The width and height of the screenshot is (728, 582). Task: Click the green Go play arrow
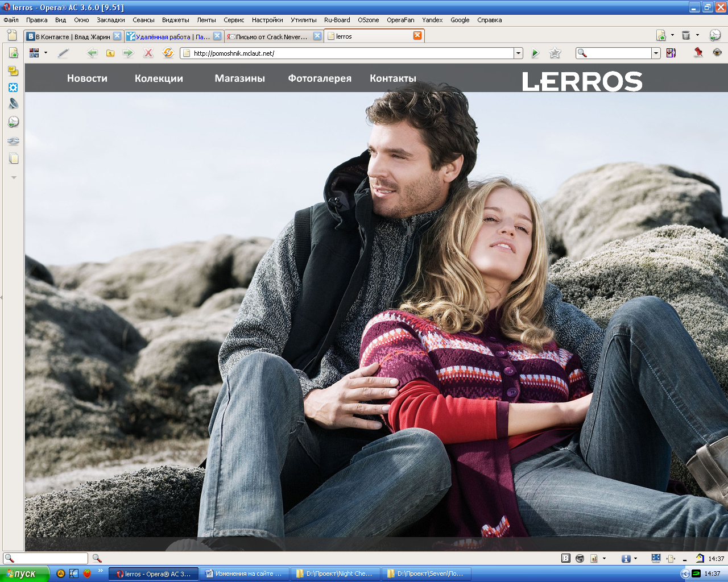coord(535,53)
